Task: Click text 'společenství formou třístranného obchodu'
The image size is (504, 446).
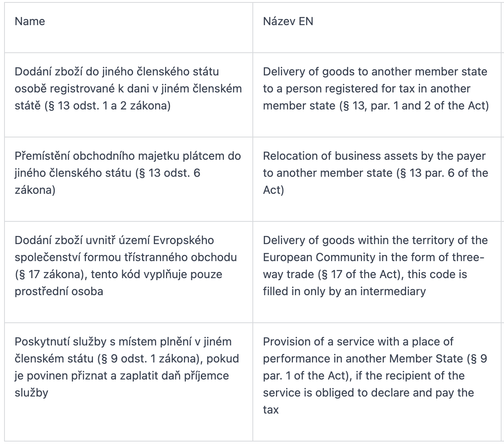Action: (126, 257)
